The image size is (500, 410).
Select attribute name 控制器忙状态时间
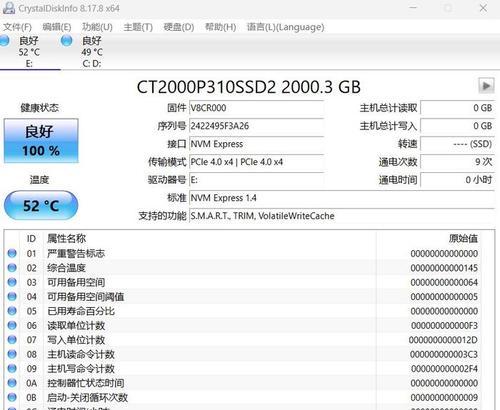pos(86,383)
